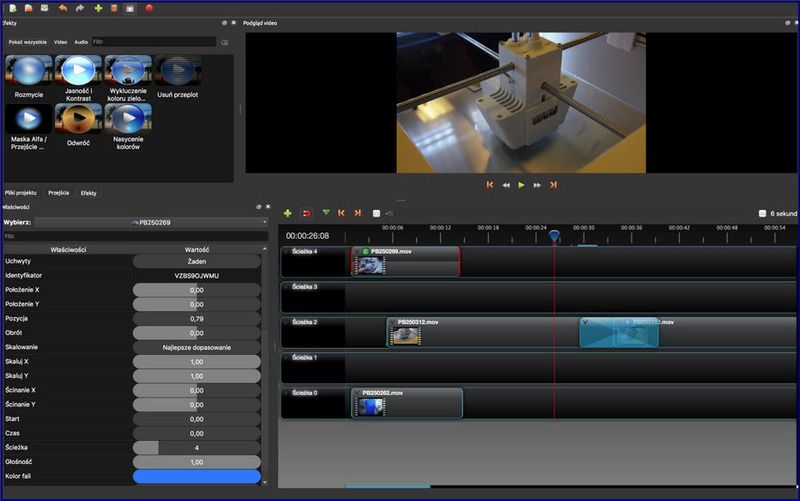
Task: Filter effects by Audio
Action: tap(81, 42)
